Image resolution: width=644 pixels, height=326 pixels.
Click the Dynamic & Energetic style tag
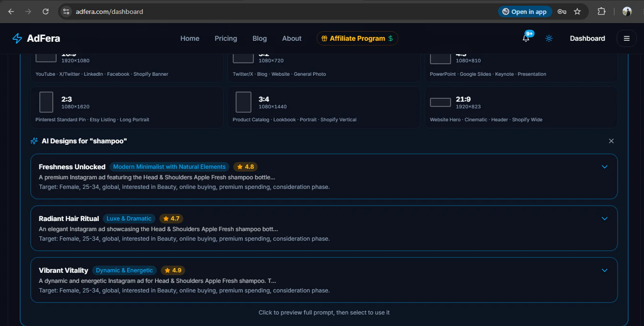pyautogui.click(x=124, y=270)
